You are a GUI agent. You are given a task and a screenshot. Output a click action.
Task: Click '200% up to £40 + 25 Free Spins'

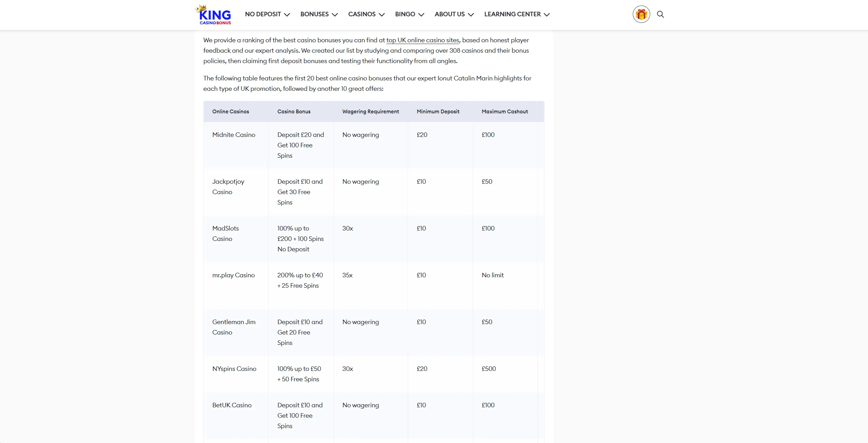(300, 280)
